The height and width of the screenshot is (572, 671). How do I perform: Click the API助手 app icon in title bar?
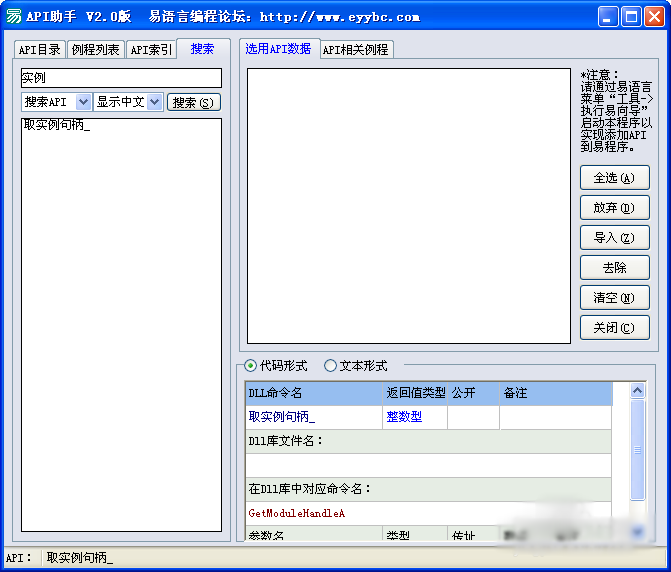coord(15,17)
